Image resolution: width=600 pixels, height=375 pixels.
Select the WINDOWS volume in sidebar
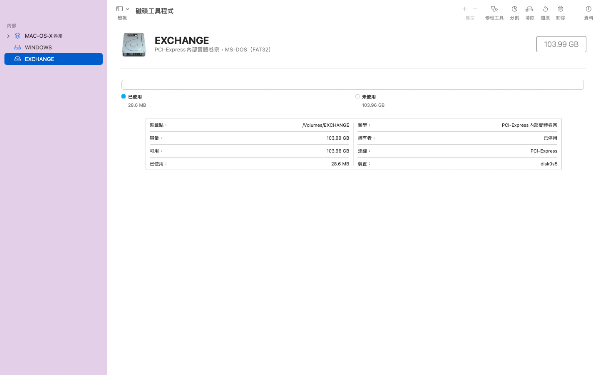click(x=54, y=47)
